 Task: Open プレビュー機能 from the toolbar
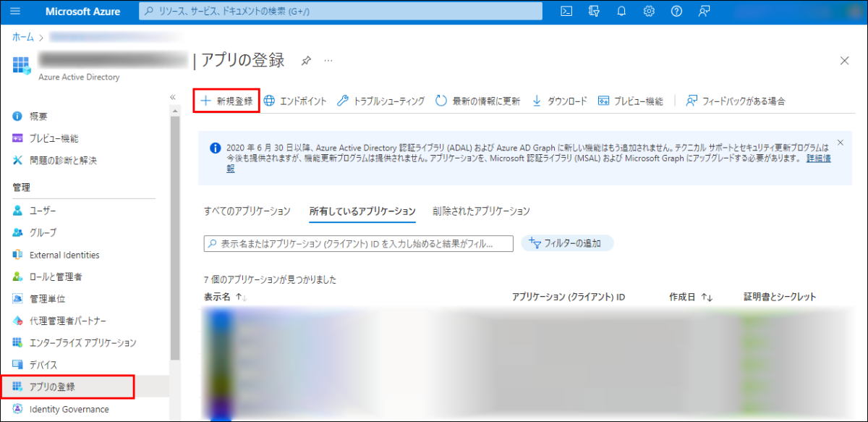[x=631, y=101]
